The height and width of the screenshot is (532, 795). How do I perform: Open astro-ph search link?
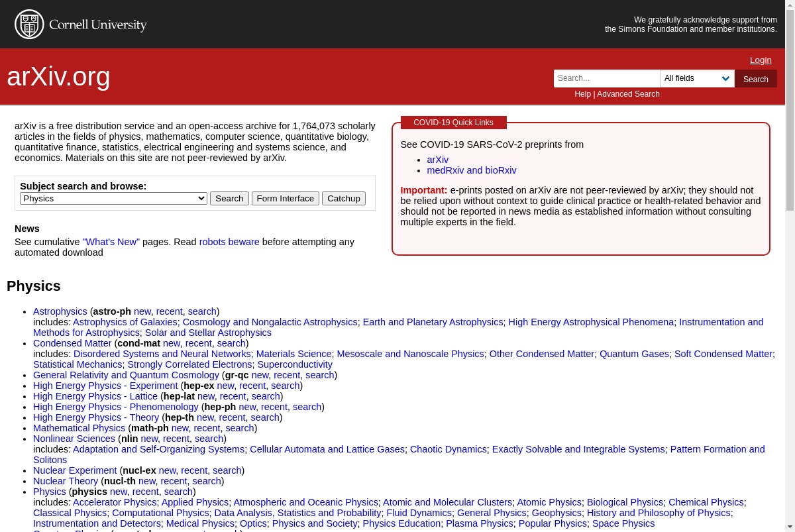[202, 311]
